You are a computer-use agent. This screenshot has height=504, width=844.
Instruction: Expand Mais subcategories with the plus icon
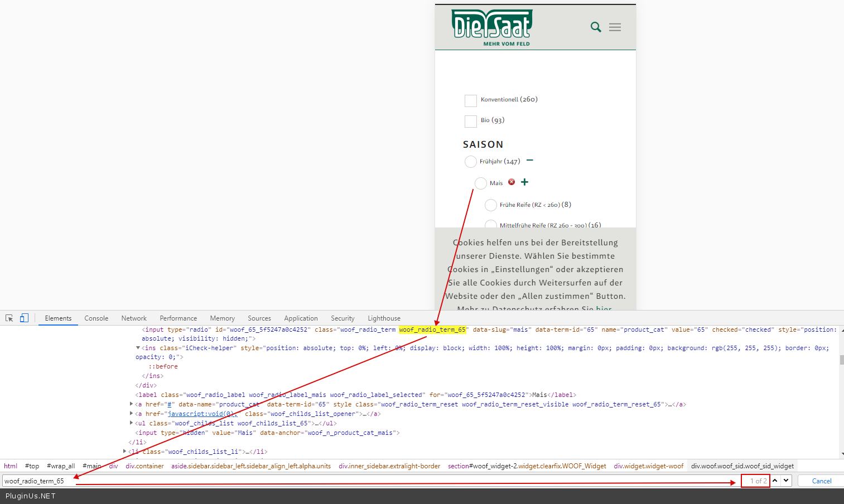tap(524, 182)
